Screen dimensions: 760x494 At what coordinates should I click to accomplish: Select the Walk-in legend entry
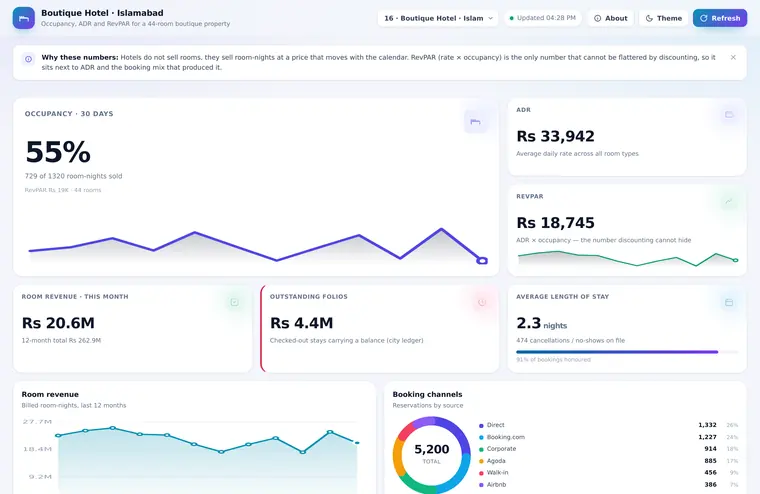493,473
